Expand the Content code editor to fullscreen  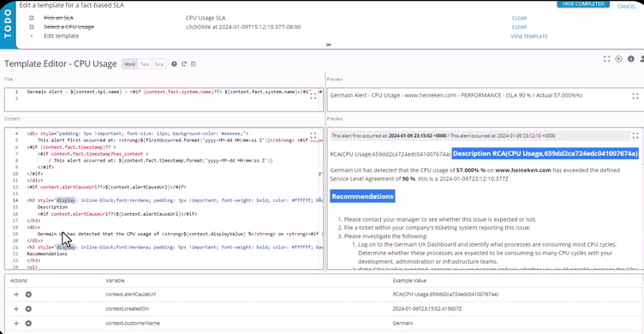click(313, 135)
